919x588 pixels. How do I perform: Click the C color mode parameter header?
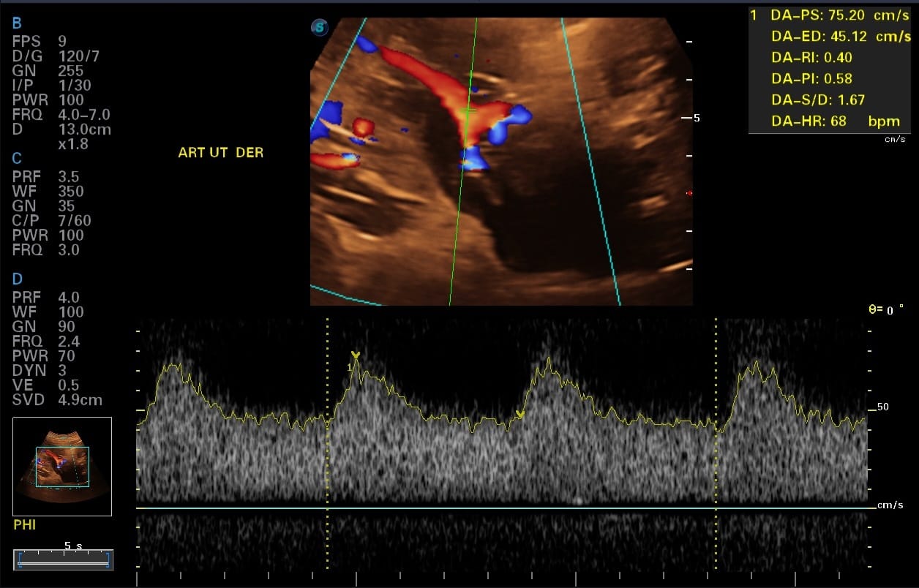pyautogui.click(x=17, y=159)
